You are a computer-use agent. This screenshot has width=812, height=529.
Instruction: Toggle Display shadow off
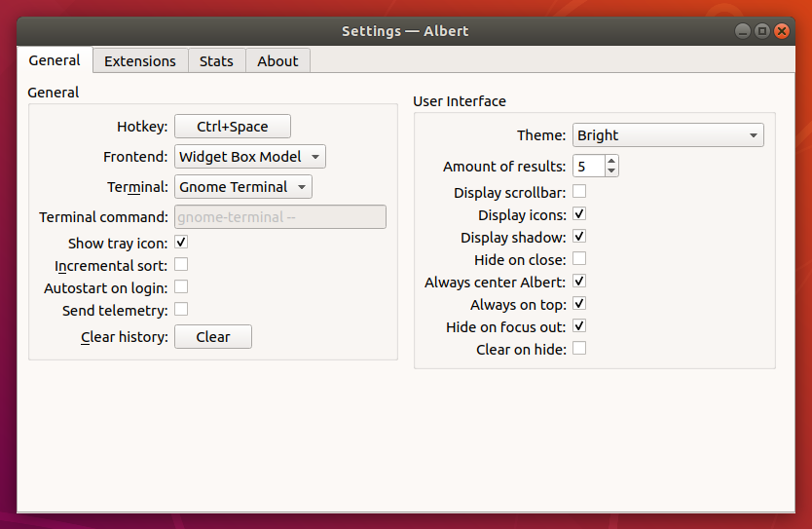tap(579, 237)
